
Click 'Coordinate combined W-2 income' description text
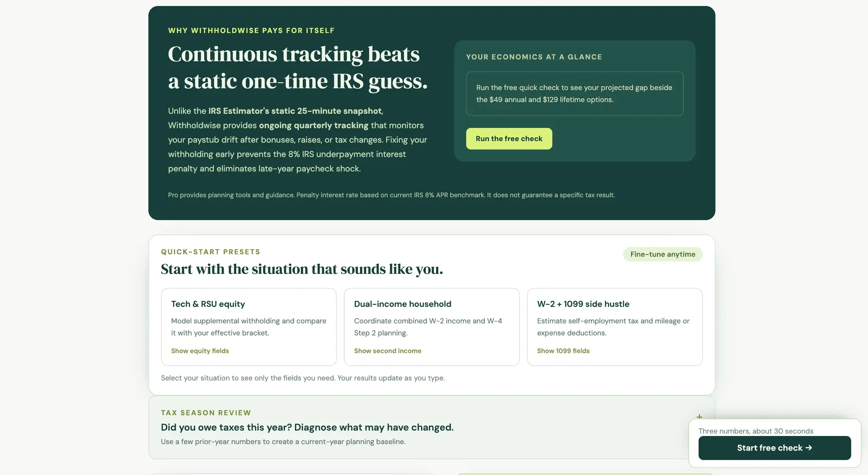(428, 327)
